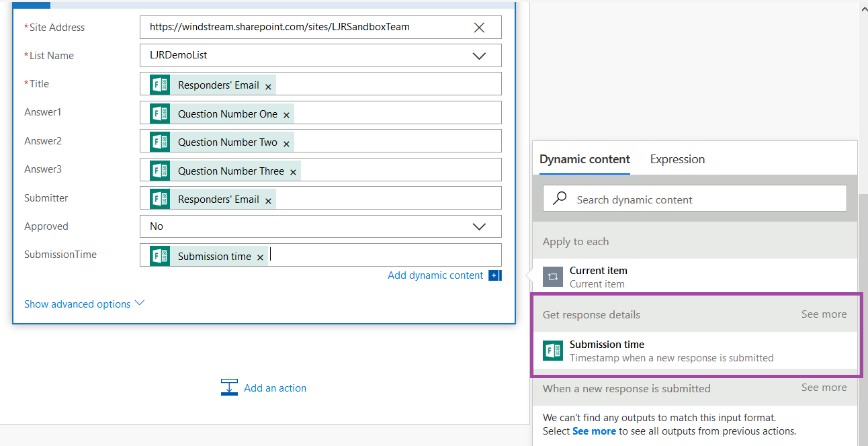
Task: Click the Question Number Three token text
Action: 231,171
